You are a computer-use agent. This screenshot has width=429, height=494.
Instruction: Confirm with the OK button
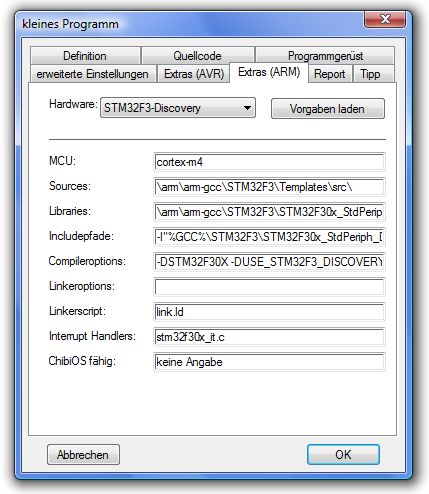343,455
